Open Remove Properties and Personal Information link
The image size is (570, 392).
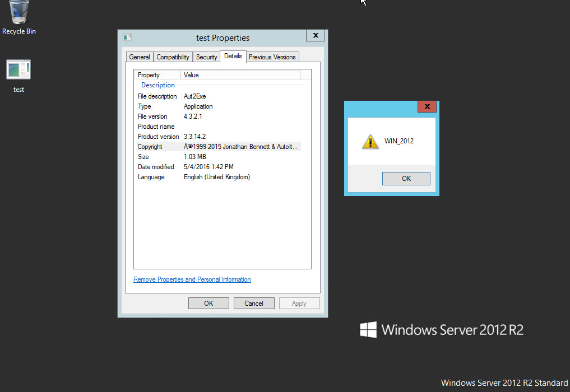point(192,279)
